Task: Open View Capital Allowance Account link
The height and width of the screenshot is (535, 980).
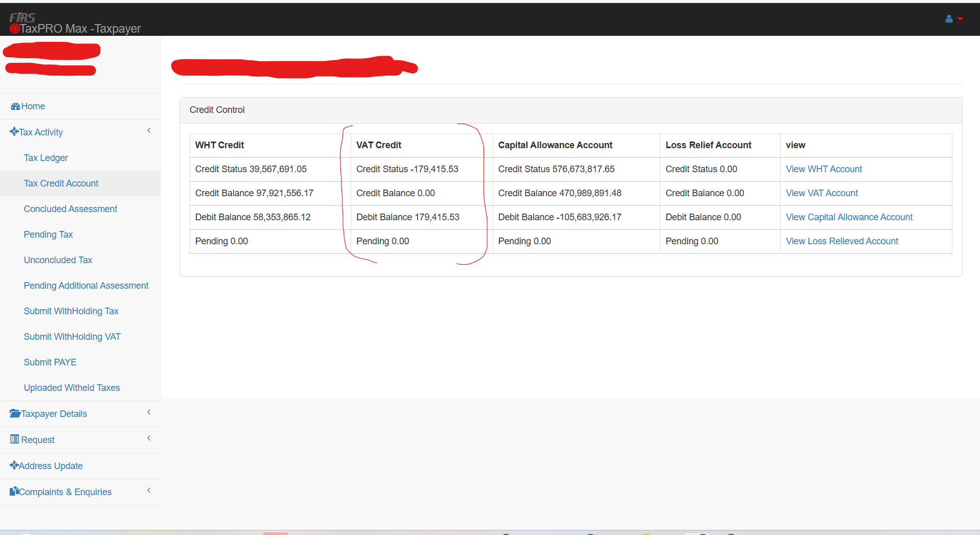Action: pyautogui.click(x=849, y=217)
